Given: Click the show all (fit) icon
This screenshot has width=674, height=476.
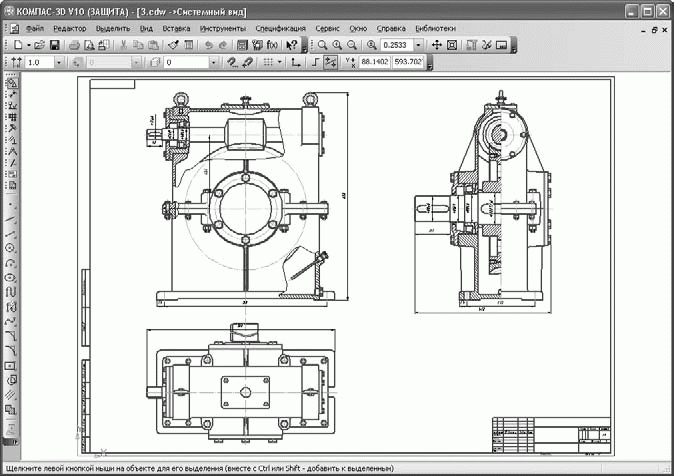Looking at the screenshot, I should coord(452,45).
